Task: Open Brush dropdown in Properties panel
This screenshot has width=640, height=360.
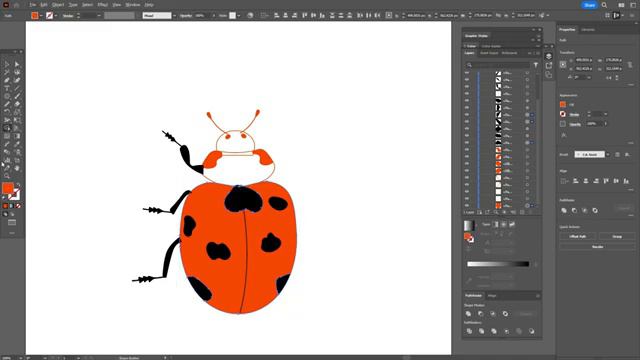Action: point(608,155)
